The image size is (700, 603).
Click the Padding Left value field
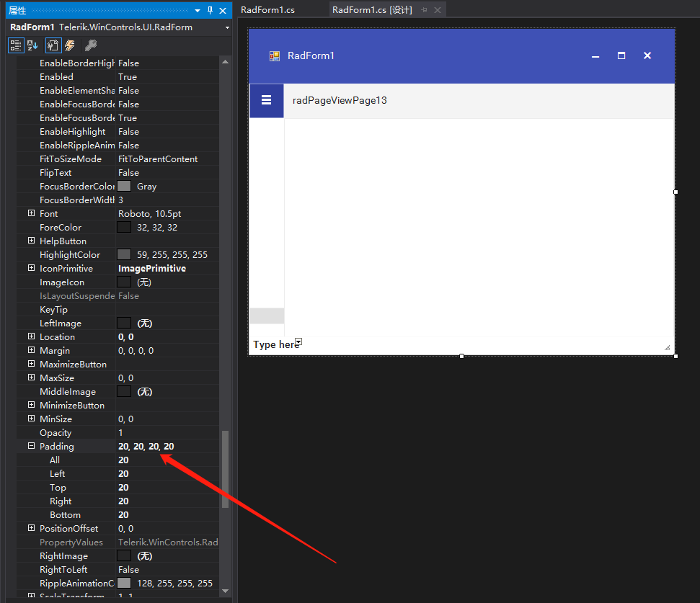pos(167,473)
